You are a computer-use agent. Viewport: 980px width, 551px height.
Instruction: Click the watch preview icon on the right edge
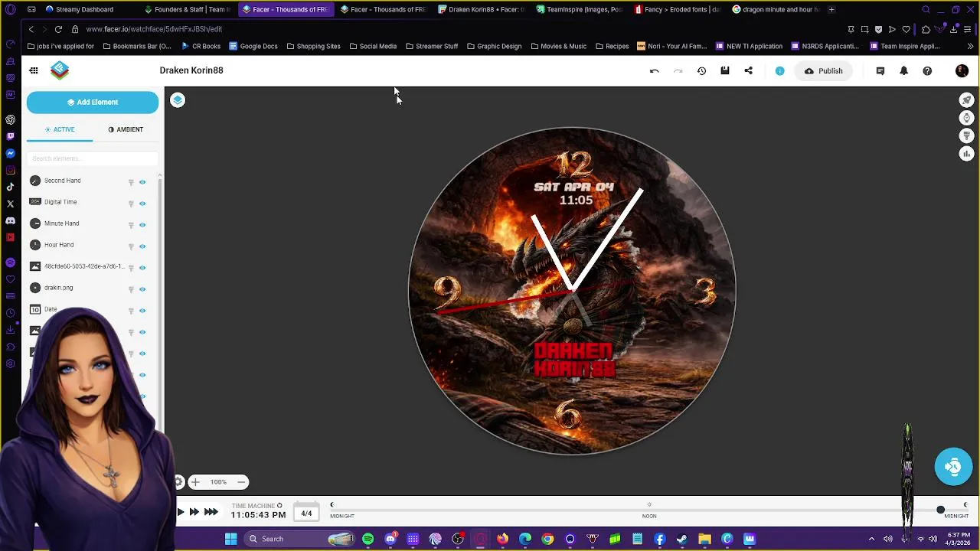coord(966,118)
